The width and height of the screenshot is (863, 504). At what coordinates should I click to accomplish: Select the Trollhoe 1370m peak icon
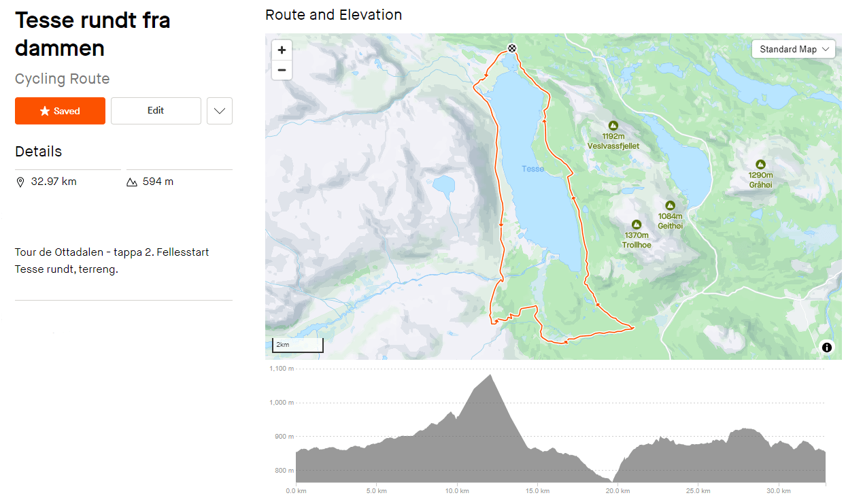[x=637, y=224]
